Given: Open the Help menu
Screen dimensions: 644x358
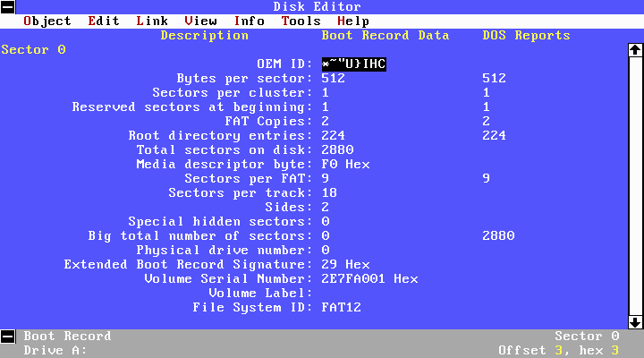Looking at the screenshot, I should point(352,21).
